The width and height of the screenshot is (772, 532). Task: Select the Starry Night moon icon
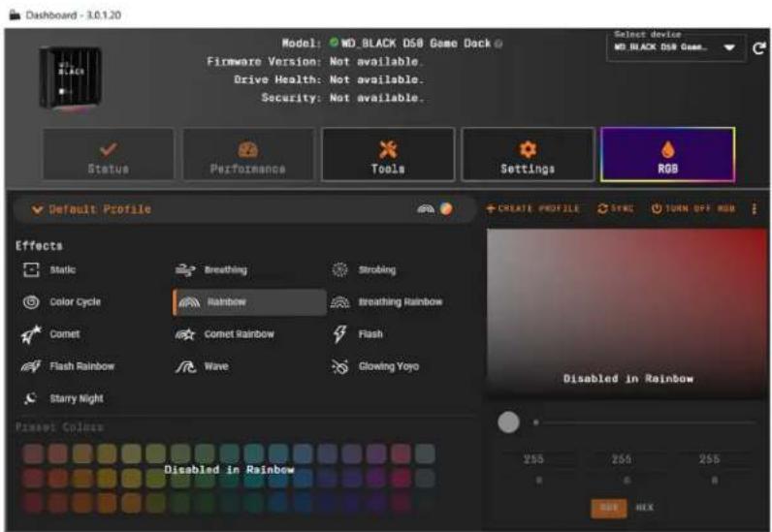pos(30,398)
